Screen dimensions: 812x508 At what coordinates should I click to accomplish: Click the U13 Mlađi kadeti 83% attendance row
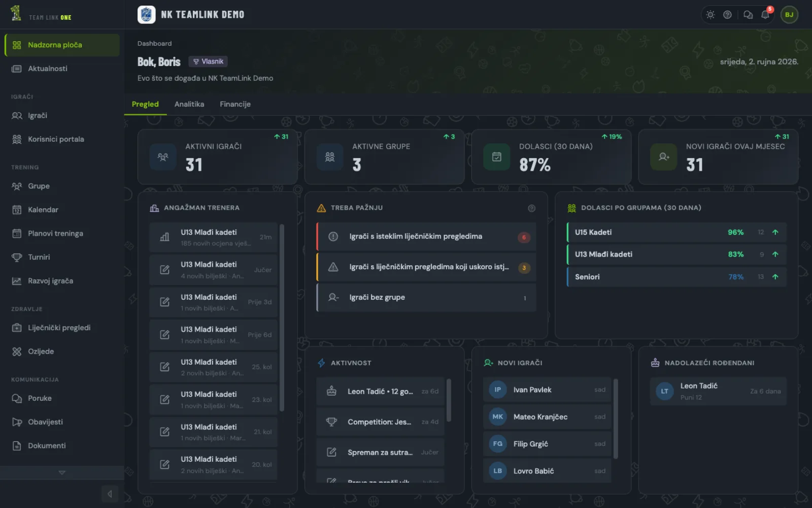(676, 255)
